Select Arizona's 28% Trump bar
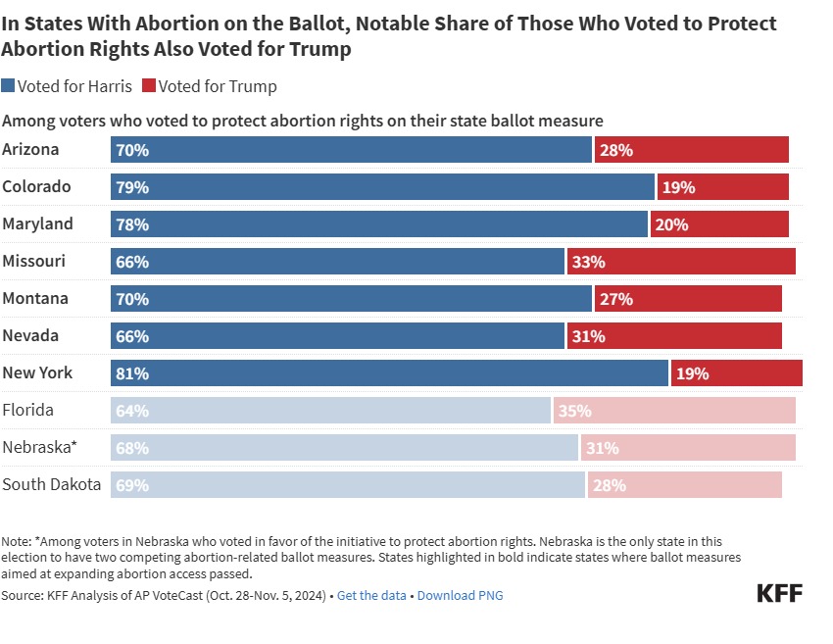Screen dimensions: 833x644 click(692, 150)
